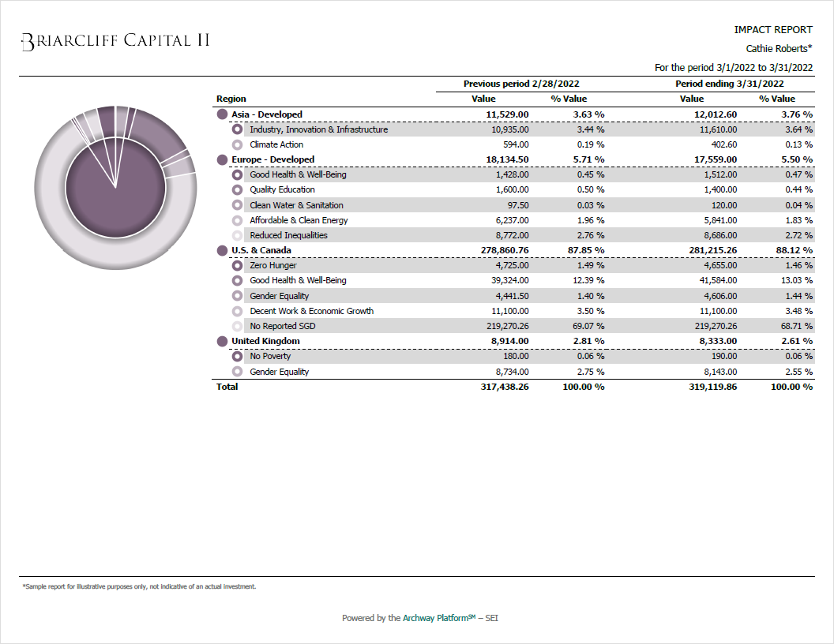834x644 pixels.
Task: Click the Previous period 2/28/2022 header
Action: [x=521, y=84]
